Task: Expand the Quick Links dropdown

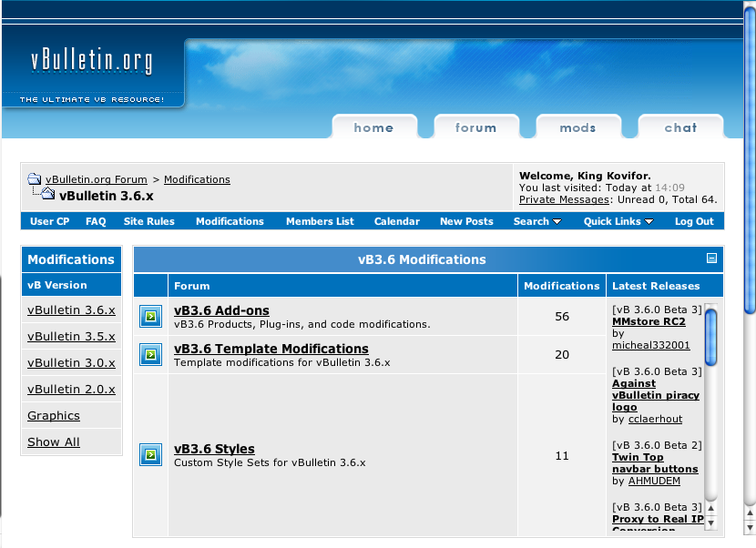Action: (618, 221)
